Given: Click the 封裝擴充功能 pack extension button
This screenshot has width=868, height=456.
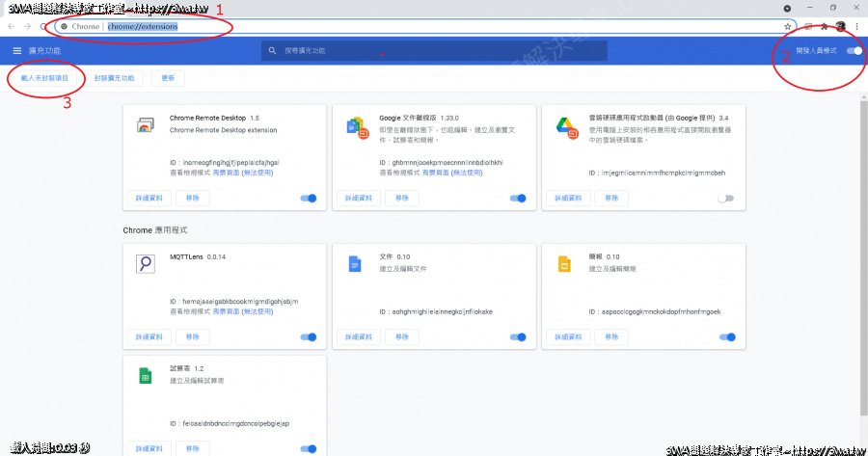Looking at the screenshot, I should (x=114, y=77).
